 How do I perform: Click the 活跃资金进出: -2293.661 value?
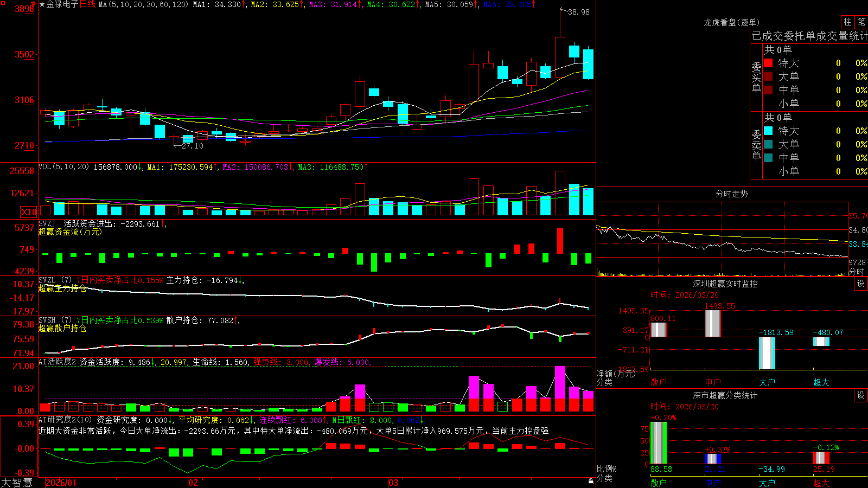click(x=112, y=223)
